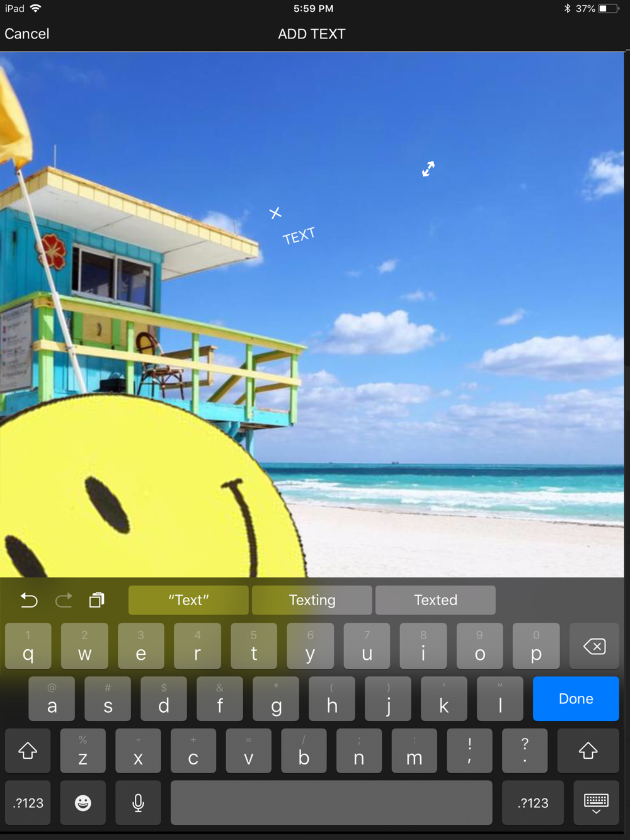
Task: Tap the question mark and period key
Action: [525, 751]
